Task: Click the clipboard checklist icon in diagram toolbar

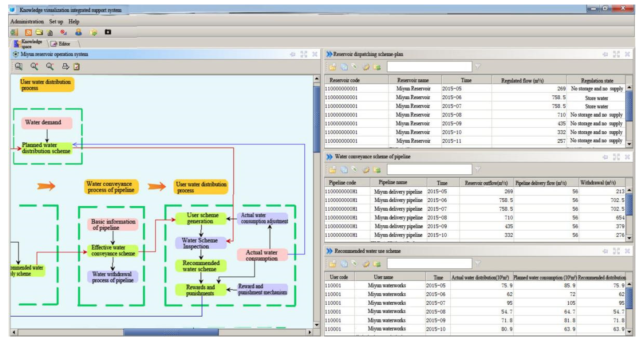Action: [76, 67]
